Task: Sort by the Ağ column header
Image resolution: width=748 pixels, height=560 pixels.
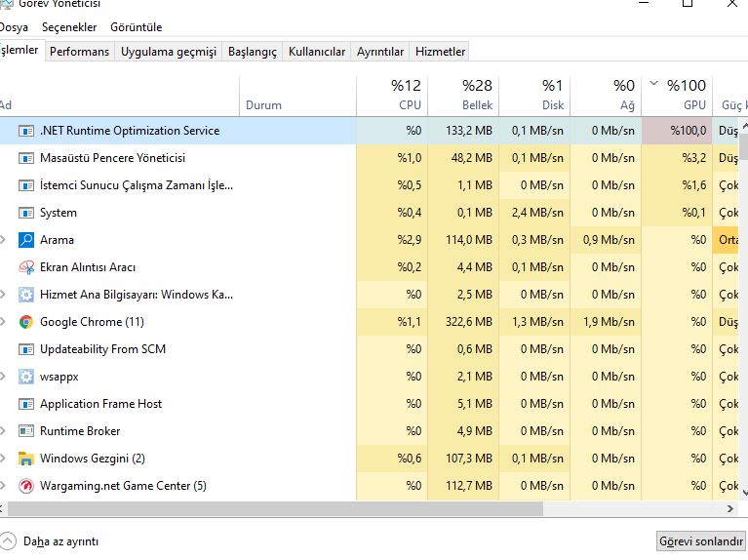Action: (606, 96)
